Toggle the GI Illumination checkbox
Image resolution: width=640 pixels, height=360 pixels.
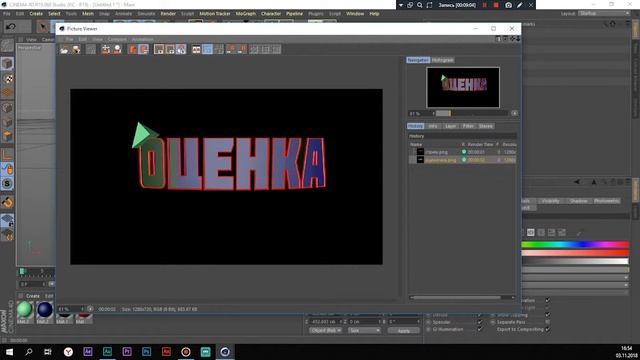tap(480, 329)
